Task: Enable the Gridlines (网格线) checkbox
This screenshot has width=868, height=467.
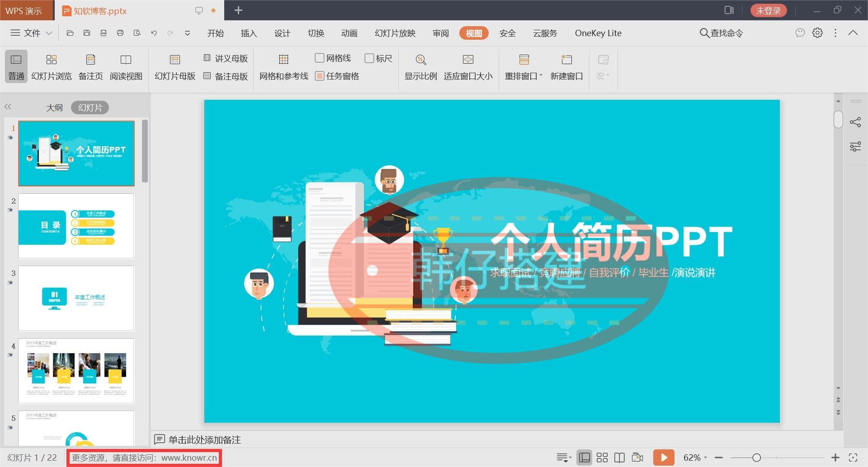Action: 320,58
